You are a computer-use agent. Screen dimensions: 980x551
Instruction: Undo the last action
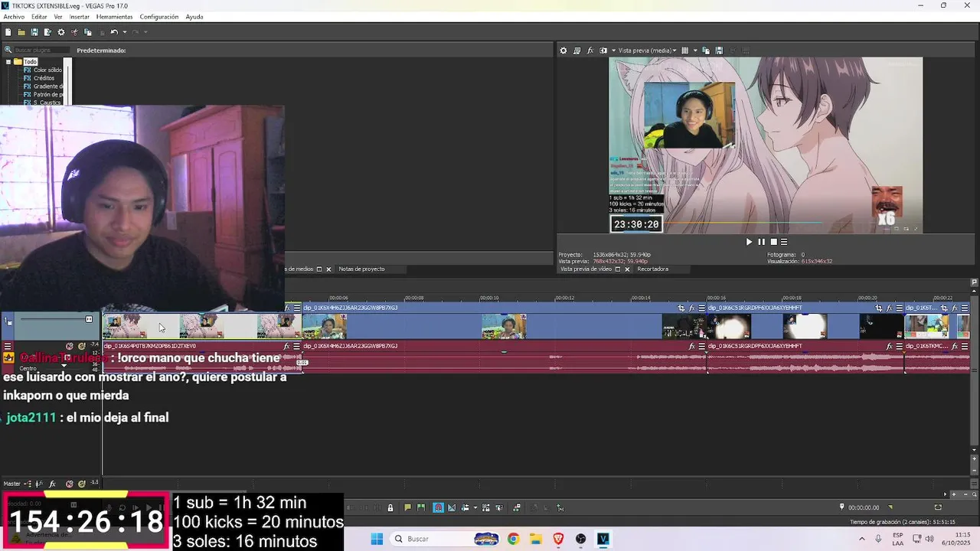pyautogui.click(x=114, y=32)
